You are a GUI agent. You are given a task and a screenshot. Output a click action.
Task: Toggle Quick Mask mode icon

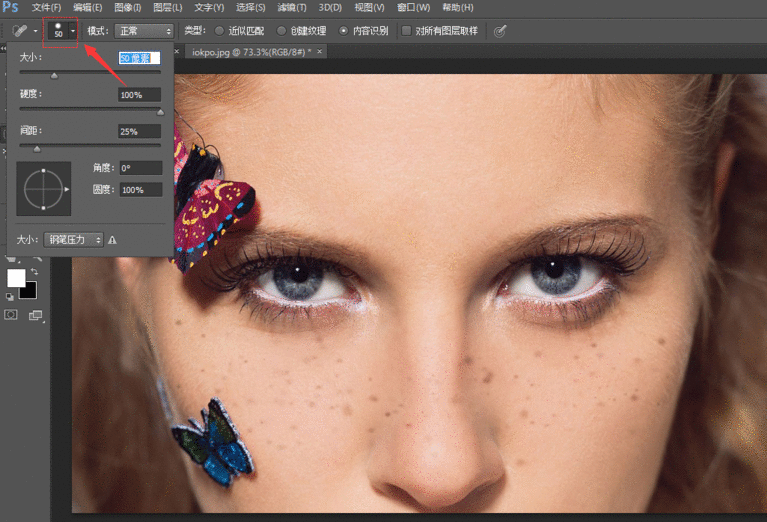coord(12,315)
